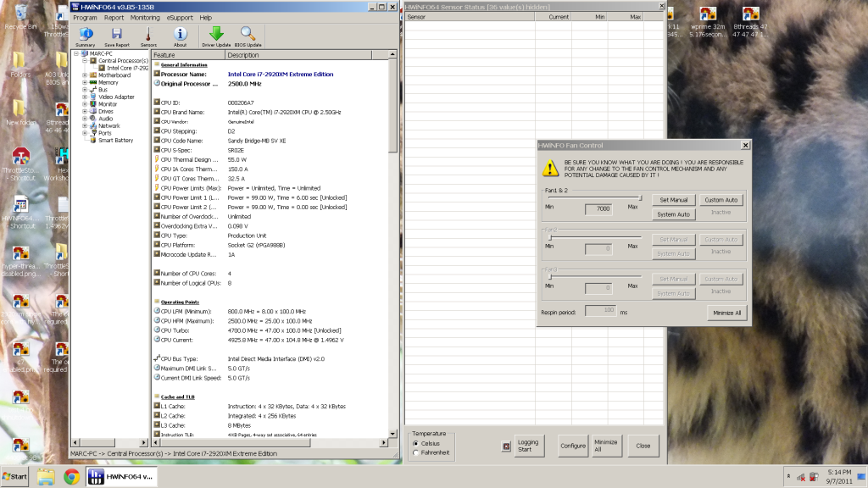Click the About info icon
Viewport: 868px width, 488px height.
tap(180, 37)
